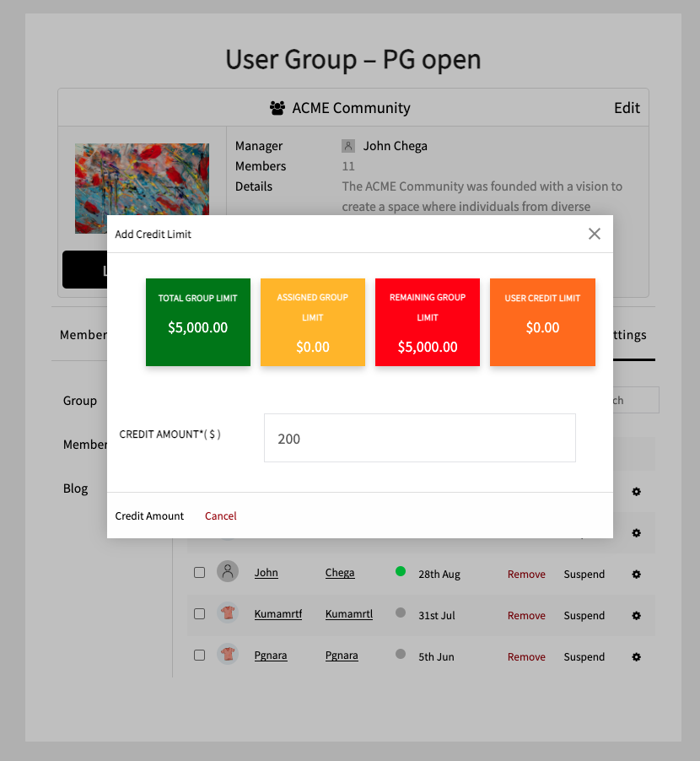700x761 pixels.
Task: Open settings gear for Pgnara row
Action: click(x=637, y=656)
